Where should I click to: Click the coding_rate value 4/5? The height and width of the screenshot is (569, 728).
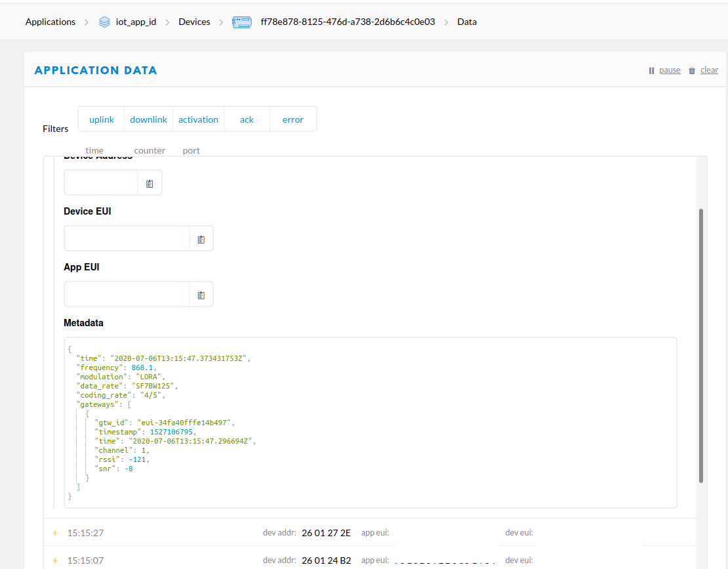(x=150, y=395)
